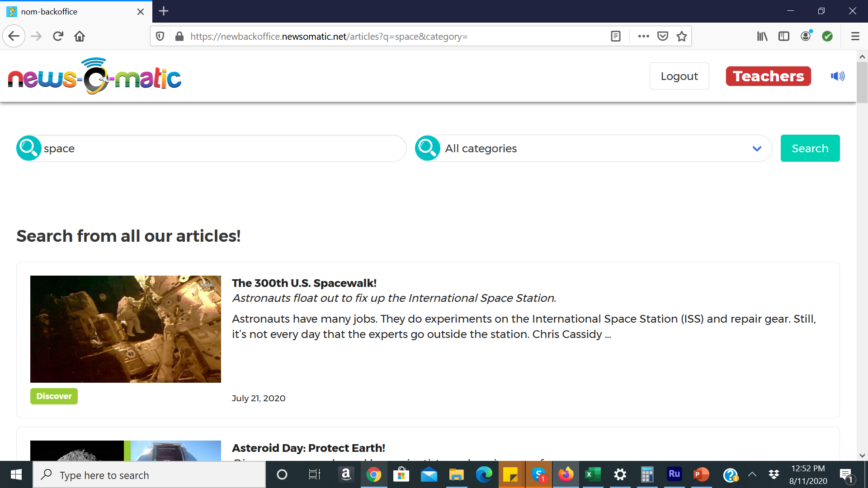Screen dimensions: 868x488
Task: Save page to Pocket icon
Action: pos(663,36)
